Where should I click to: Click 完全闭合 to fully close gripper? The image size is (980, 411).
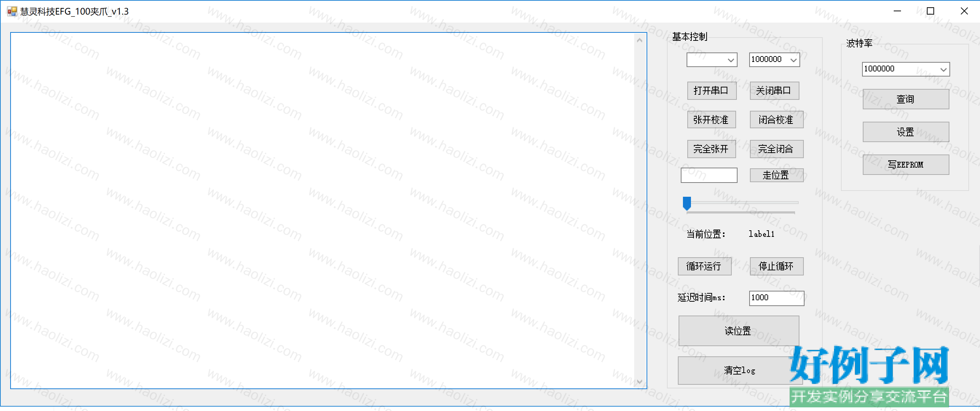tap(777, 149)
